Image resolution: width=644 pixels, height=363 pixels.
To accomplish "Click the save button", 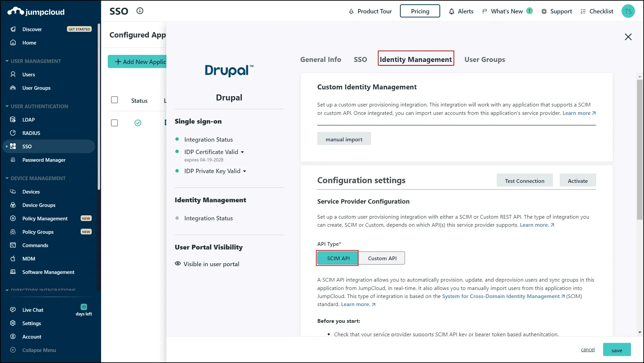I will [617, 350].
